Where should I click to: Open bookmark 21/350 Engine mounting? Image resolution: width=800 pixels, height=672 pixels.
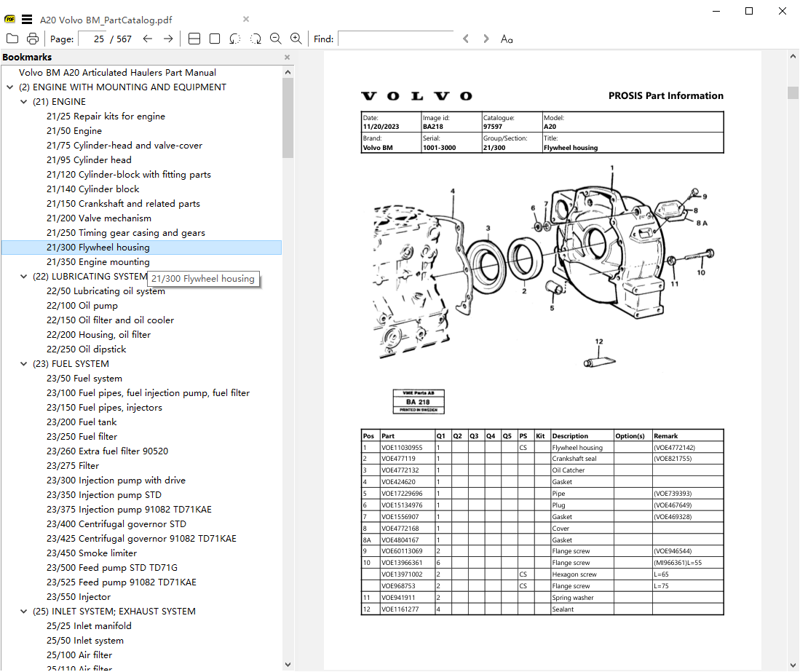click(x=98, y=262)
